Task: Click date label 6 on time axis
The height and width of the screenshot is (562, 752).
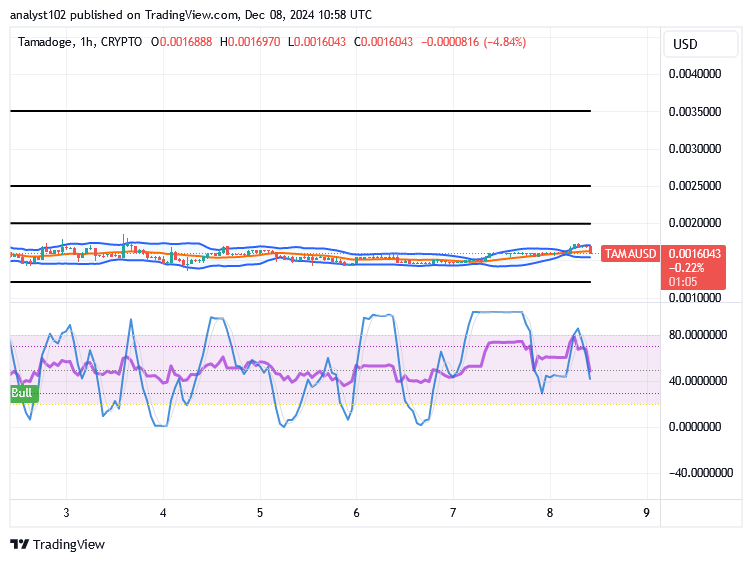Action: click(x=356, y=513)
